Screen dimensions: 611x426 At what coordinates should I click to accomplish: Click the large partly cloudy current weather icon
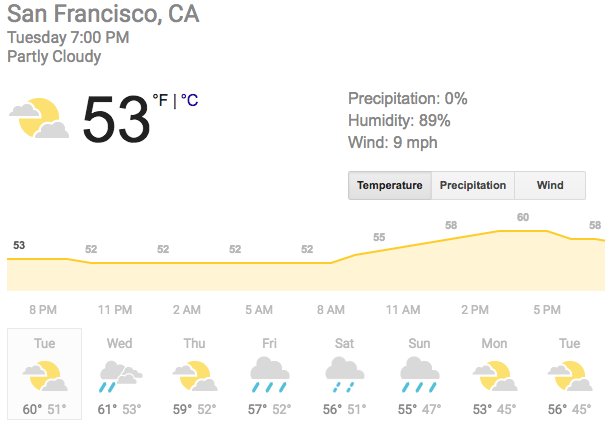pyautogui.click(x=39, y=118)
